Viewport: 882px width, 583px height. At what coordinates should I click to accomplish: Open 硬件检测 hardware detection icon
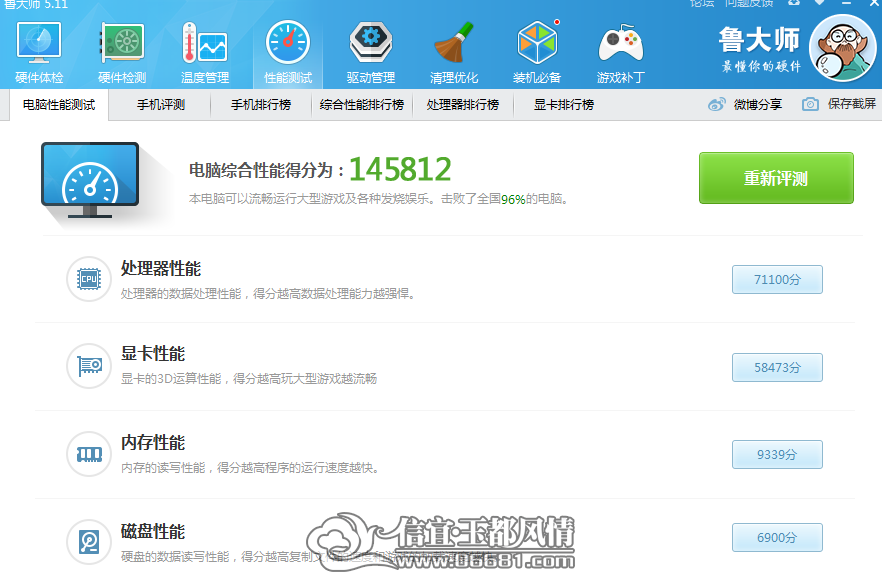pos(122,42)
